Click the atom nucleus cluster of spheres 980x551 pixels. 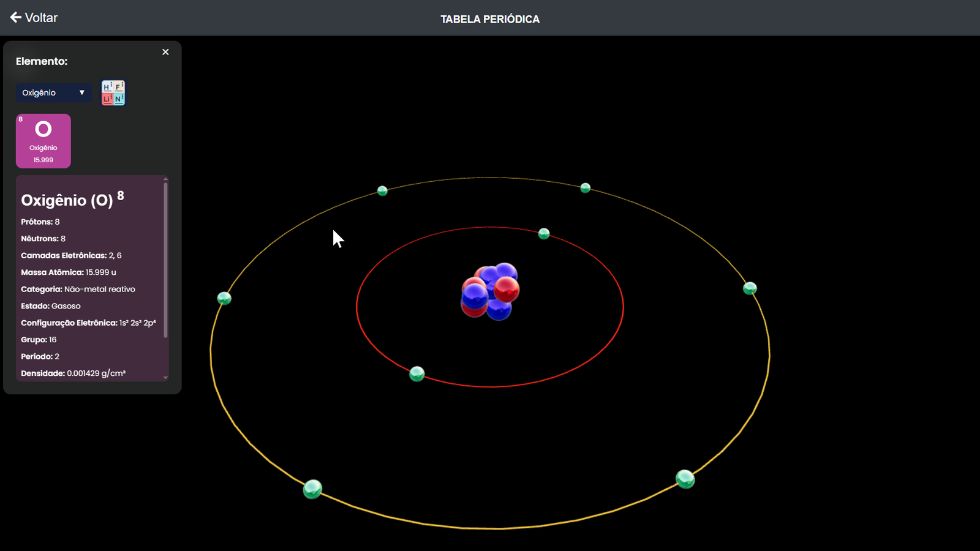[x=490, y=292]
